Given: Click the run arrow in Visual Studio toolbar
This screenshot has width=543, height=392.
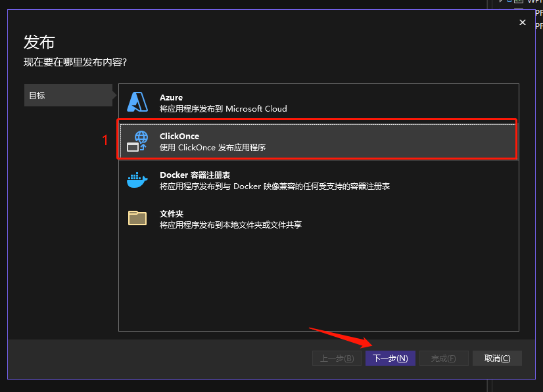Looking at the screenshot, I should (500, 1).
